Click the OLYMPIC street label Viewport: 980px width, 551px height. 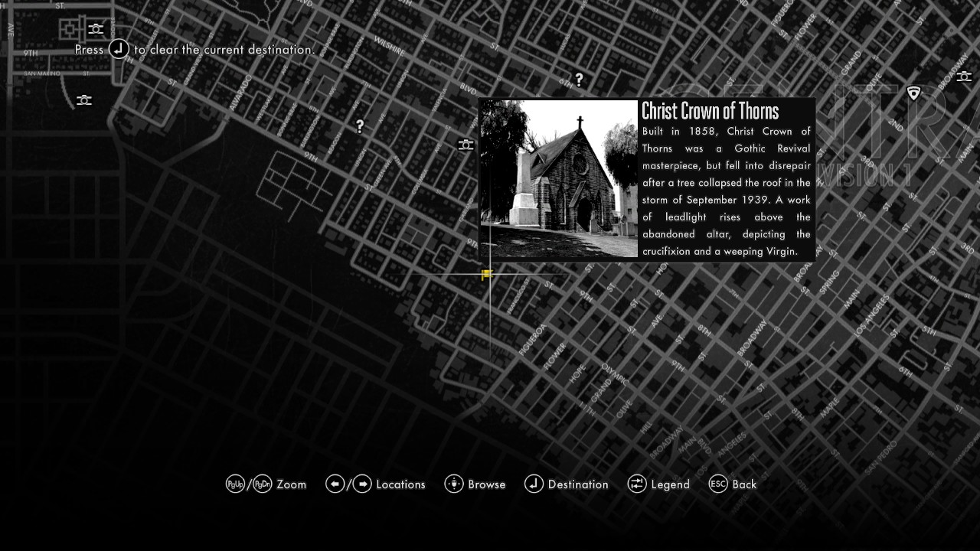(615, 375)
